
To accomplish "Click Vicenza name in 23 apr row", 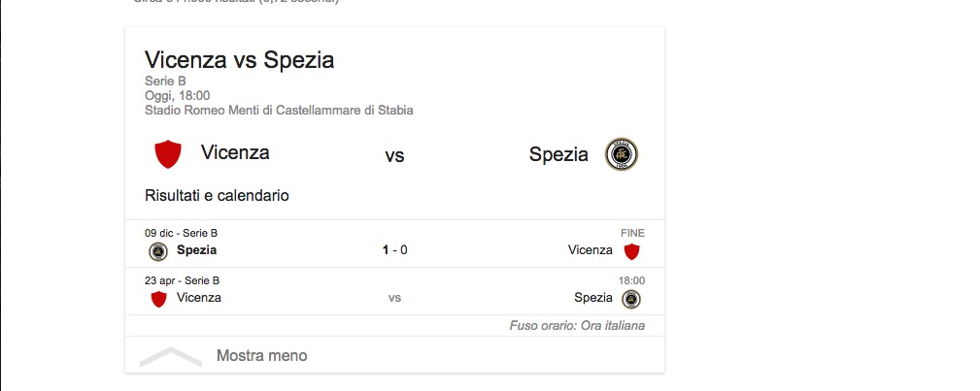I will pyautogui.click(x=199, y=298).
